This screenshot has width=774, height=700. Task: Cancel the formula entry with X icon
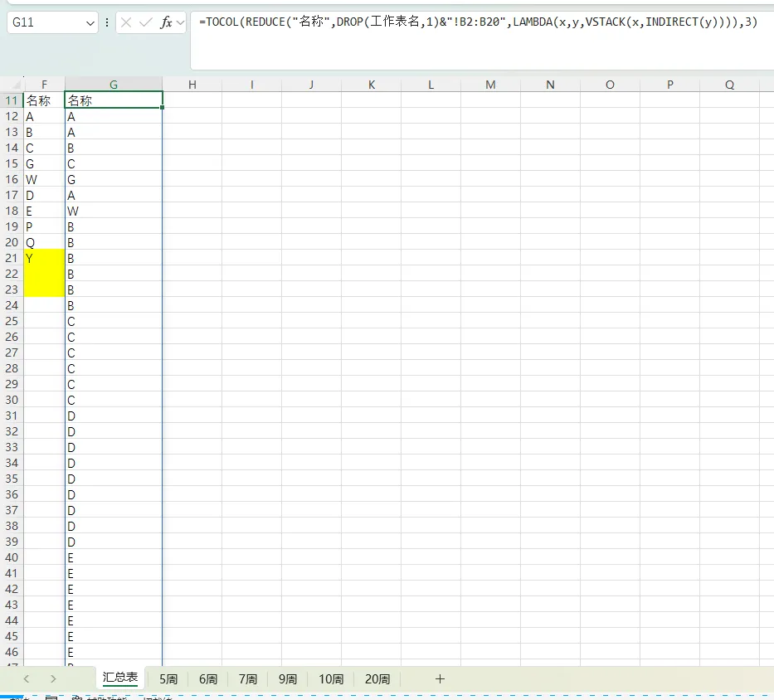(126, 22)
